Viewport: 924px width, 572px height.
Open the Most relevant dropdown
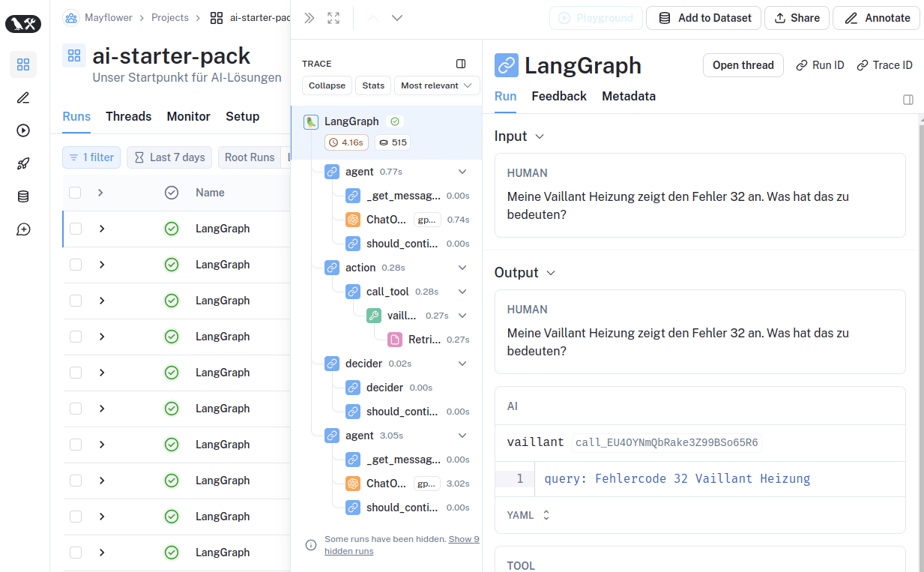437,85
